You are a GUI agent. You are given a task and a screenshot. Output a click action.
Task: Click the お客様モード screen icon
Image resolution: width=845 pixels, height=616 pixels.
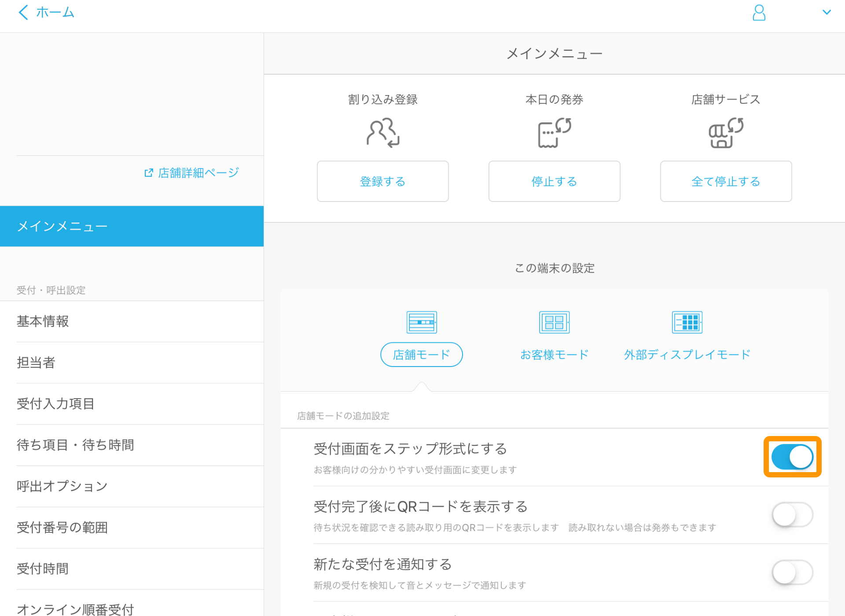click(x=555, y=322)
